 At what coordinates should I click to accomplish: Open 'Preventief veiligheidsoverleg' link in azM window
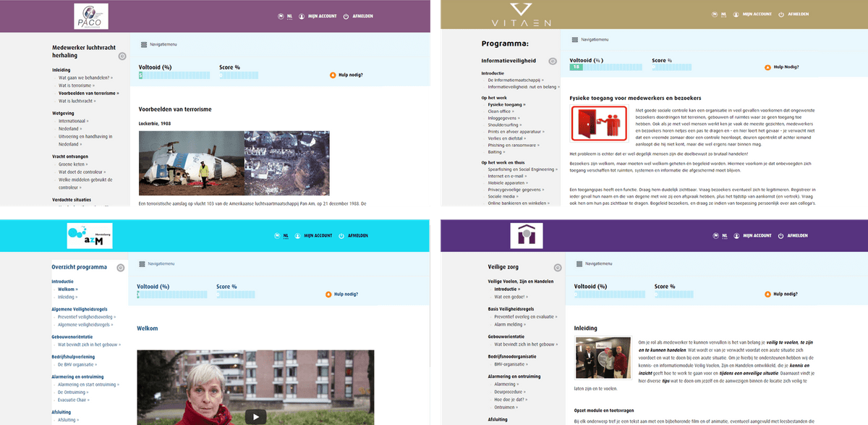[x=86, y=316]
